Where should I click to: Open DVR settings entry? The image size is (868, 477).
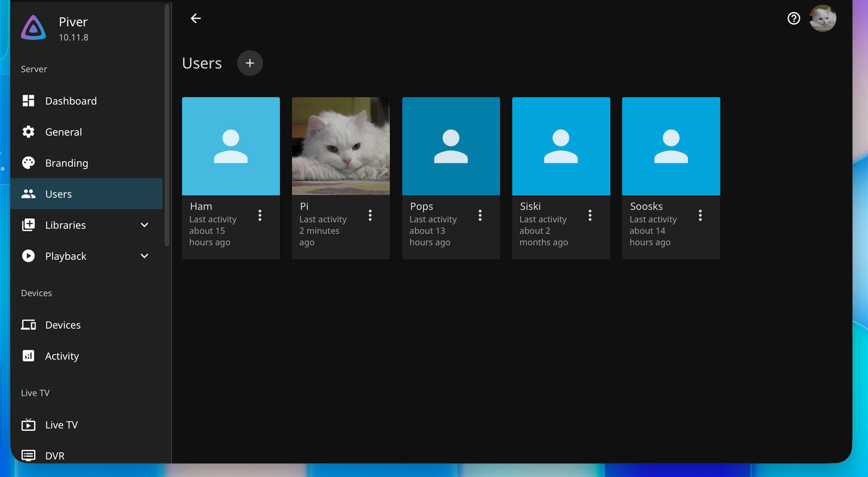point(87,456)
